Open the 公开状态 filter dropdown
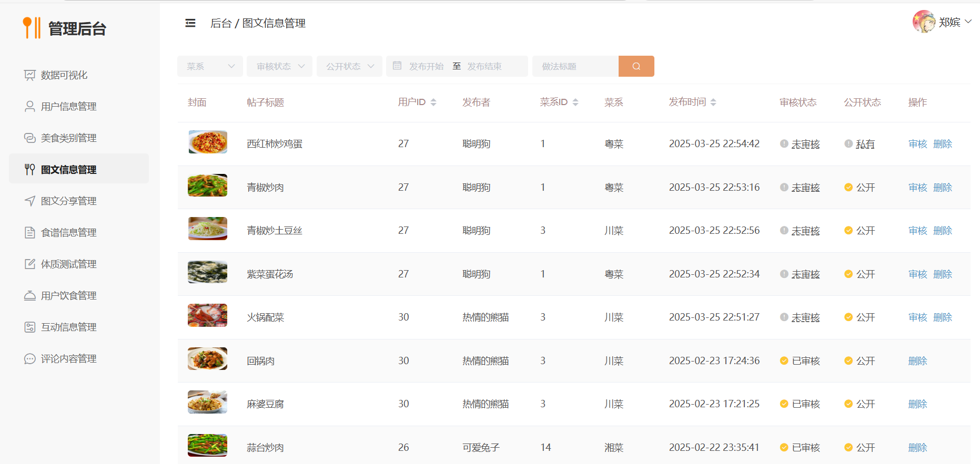 point(349,66)
